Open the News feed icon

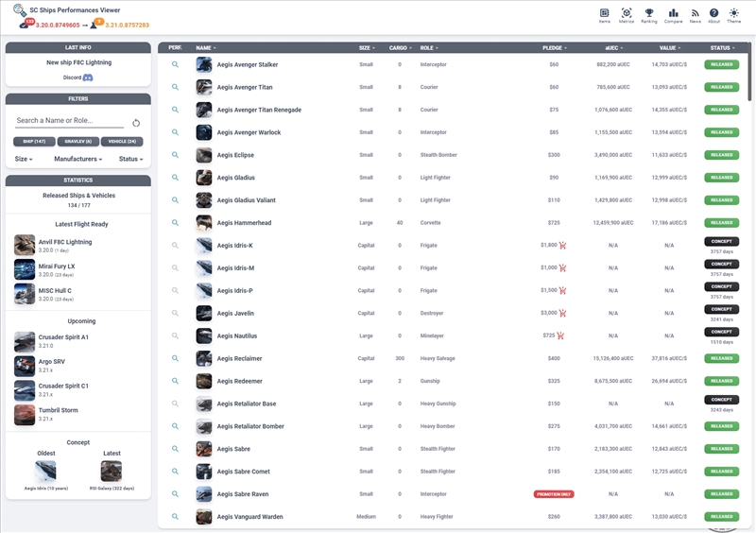pyautogui.click(x=695, y=13)
